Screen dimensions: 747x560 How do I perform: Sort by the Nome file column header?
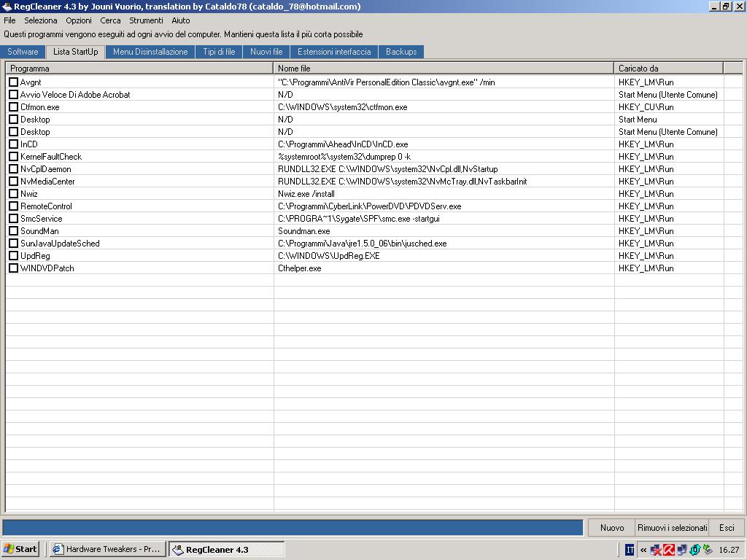point(444,68)
